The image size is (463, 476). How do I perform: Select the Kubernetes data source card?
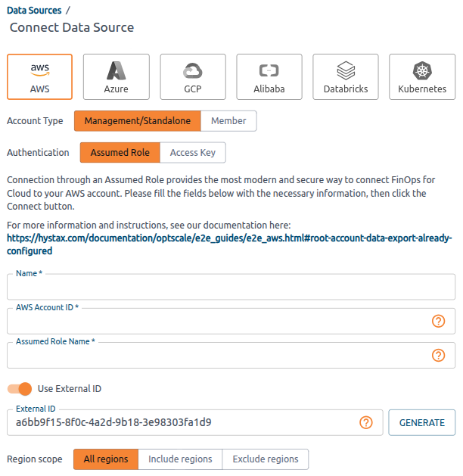click(422, 76)
